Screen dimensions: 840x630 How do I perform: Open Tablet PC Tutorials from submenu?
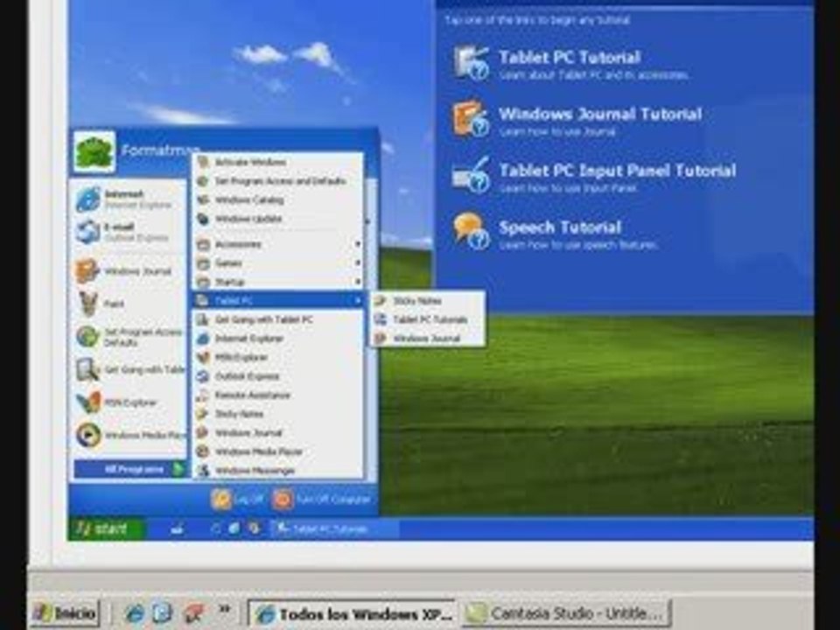pyautogui.click(x=428, y=320)
